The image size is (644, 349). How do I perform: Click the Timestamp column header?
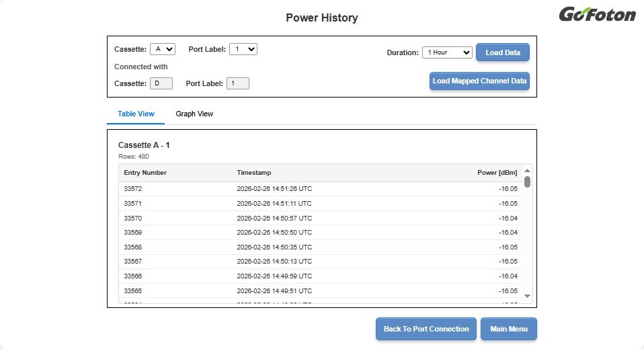[254, 173]
